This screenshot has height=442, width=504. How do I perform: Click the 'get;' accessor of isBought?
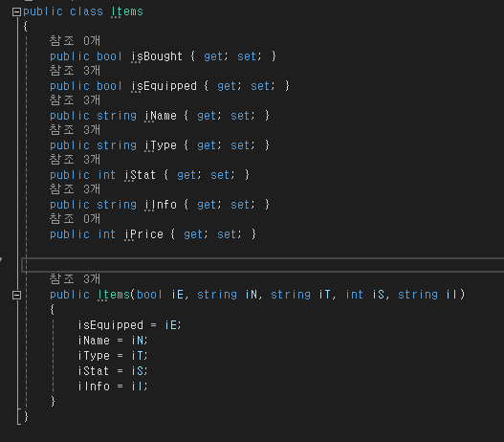coord(216,56)
